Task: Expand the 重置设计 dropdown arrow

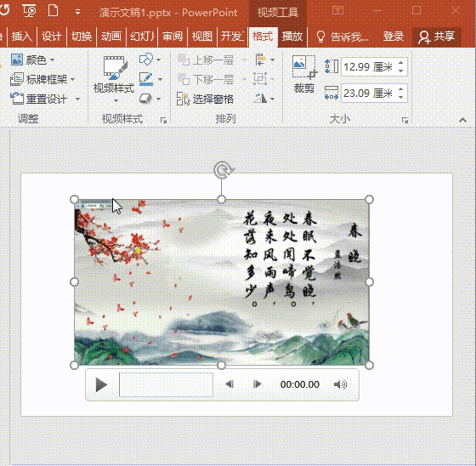Action: [77, 99]
